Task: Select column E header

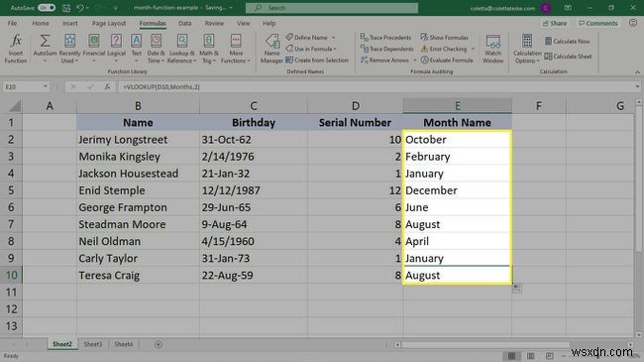Action: 457,106
